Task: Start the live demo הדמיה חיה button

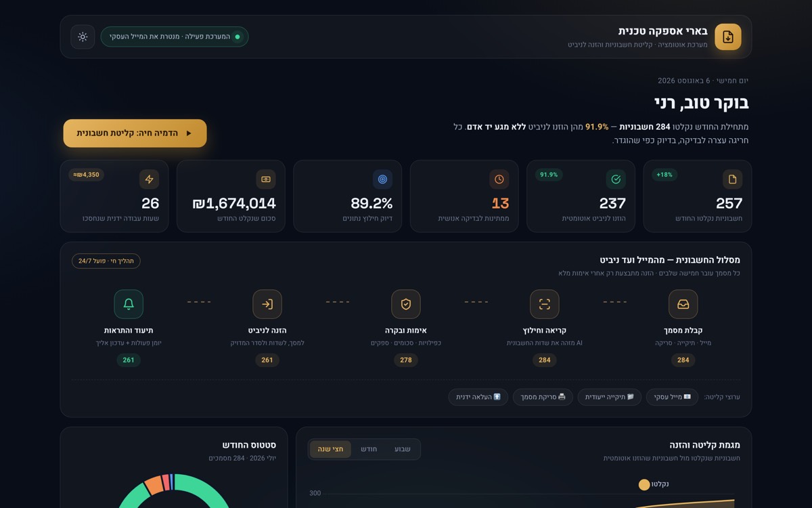Action: click(135, 133)
